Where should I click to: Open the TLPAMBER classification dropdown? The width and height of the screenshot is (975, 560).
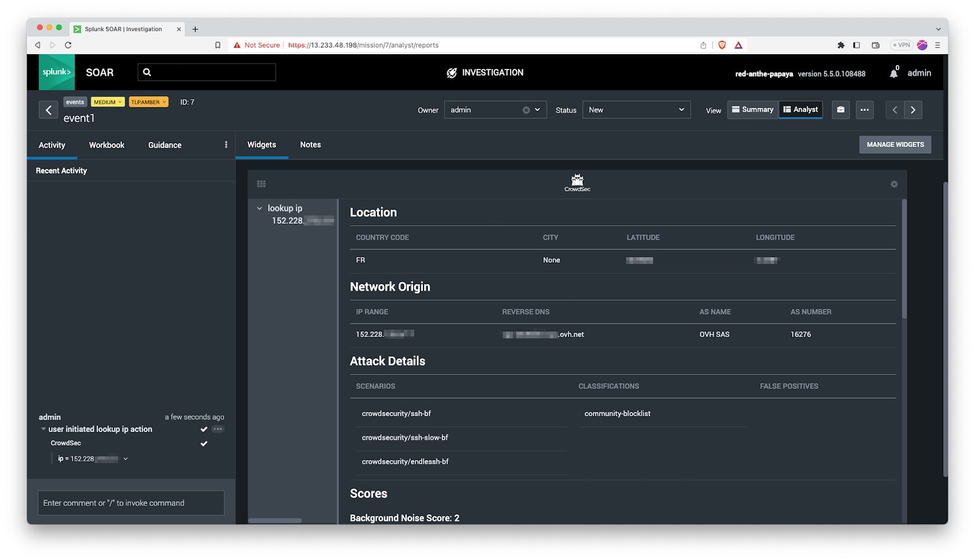click(x=149, y=102)
